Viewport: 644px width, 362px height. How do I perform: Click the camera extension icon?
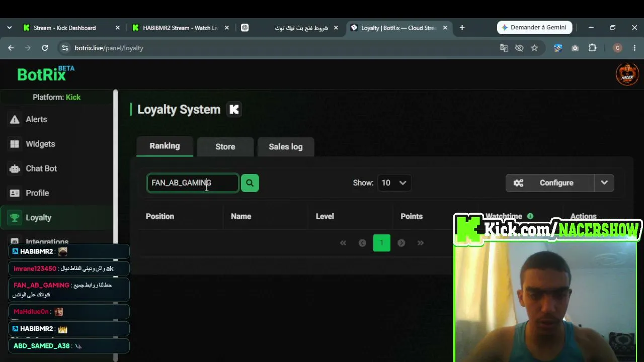pos(575,48)
